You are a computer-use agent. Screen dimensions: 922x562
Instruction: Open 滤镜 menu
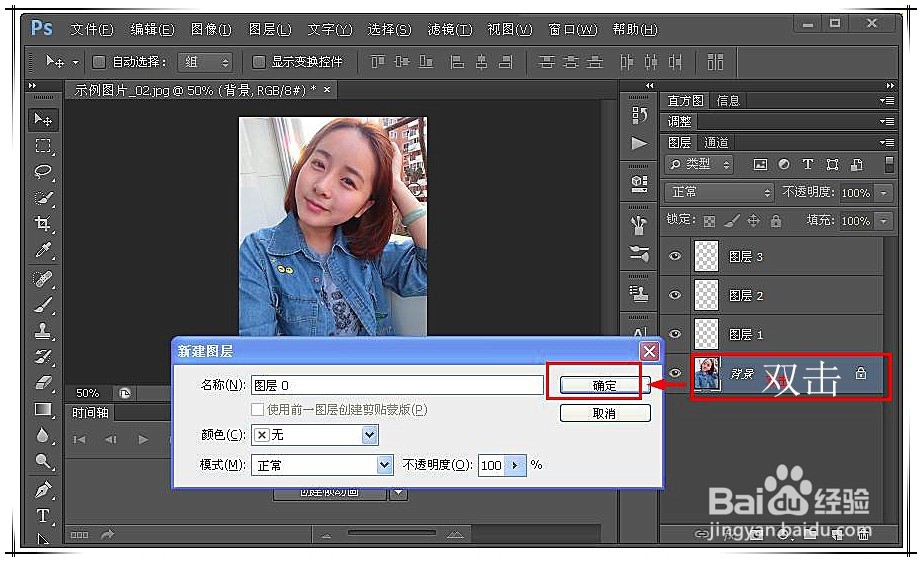pos(450,29)
